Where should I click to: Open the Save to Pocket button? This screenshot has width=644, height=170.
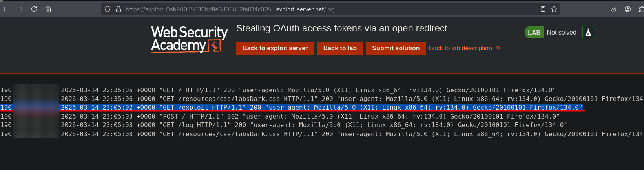pos(613,9)
